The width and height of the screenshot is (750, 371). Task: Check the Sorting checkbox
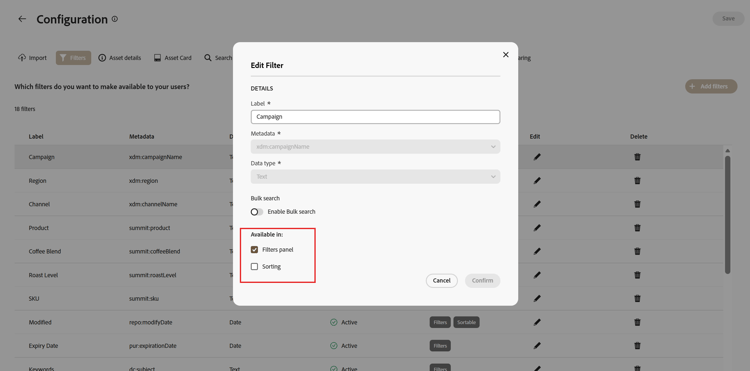tap(254, 267)
